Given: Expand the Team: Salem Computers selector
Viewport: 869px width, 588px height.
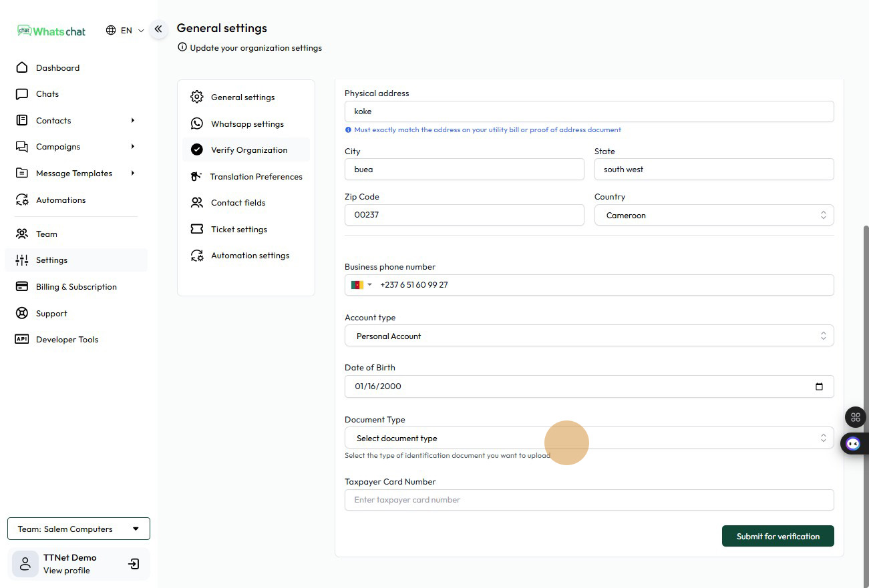Looking at the screenshot, I should (79, 529).
